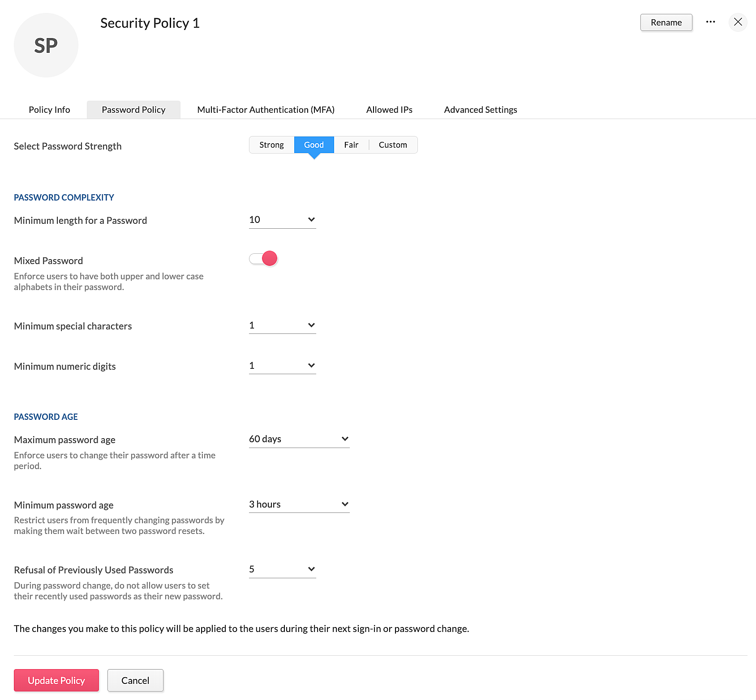The height and width of the screenshot is (700, 756).
Task: Click the Update Policy button
Action: (56, 680)
